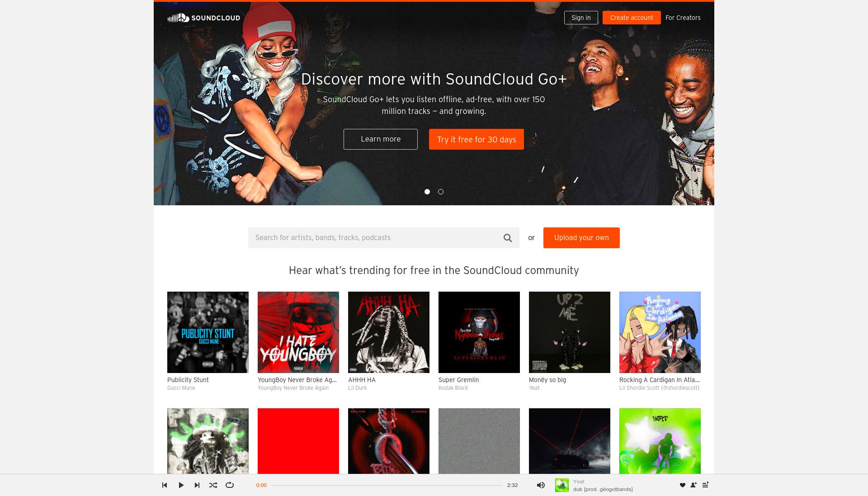
Task: Mute the volume speaker icon
Action: coord(541,485)
